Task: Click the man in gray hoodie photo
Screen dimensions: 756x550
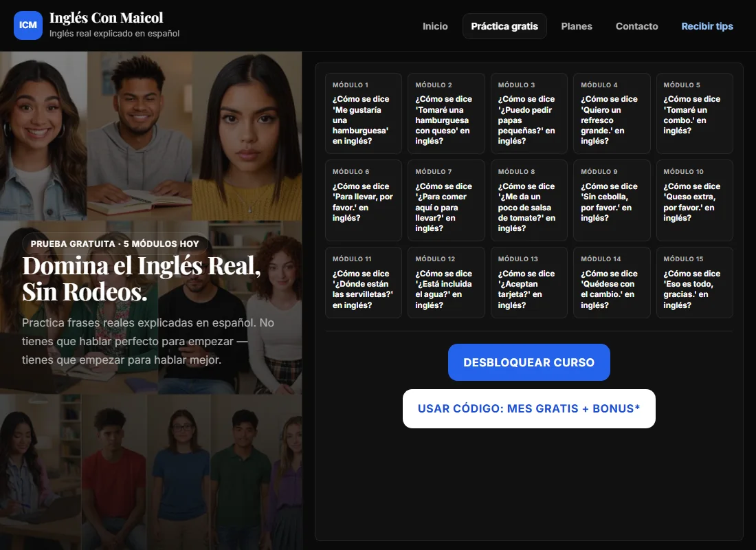Action: coord(140,136)
